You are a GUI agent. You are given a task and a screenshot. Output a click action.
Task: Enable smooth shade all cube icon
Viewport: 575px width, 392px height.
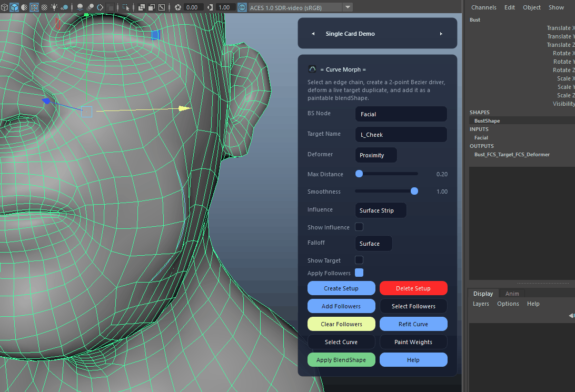pyautogui.click(x=14, y=7)
